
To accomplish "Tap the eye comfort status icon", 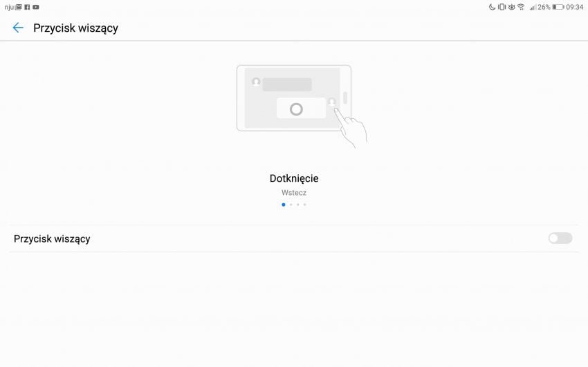I will tap(511, 7).
